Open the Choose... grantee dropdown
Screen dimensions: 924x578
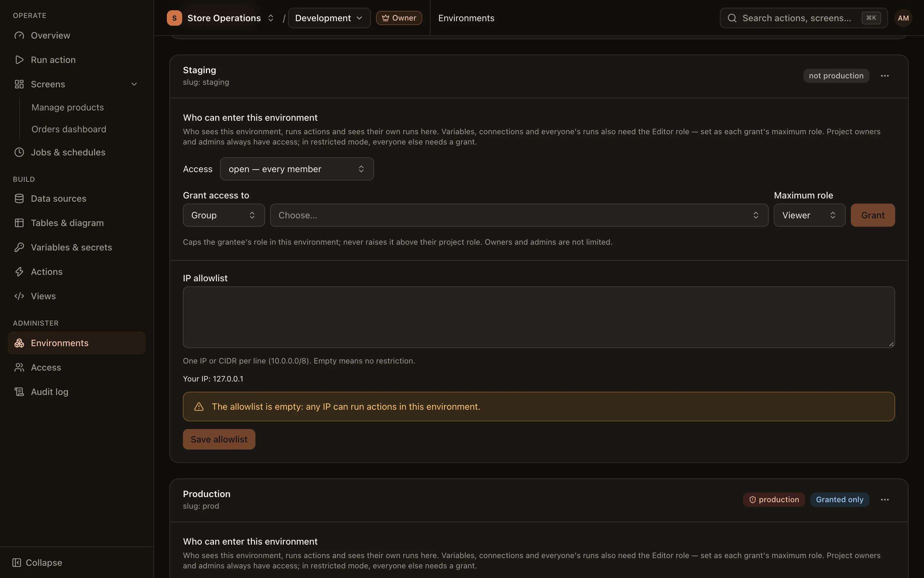click(x=519, y=215)
